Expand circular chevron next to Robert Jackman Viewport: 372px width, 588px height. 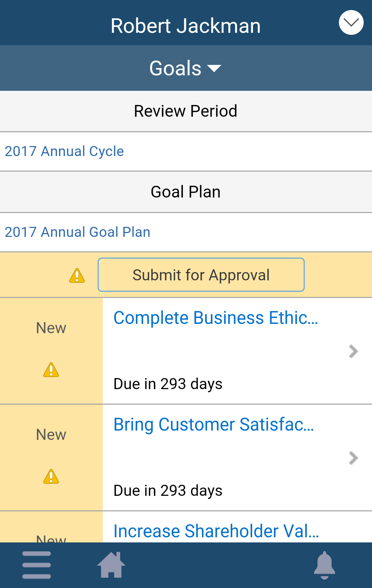pos(351,23)
